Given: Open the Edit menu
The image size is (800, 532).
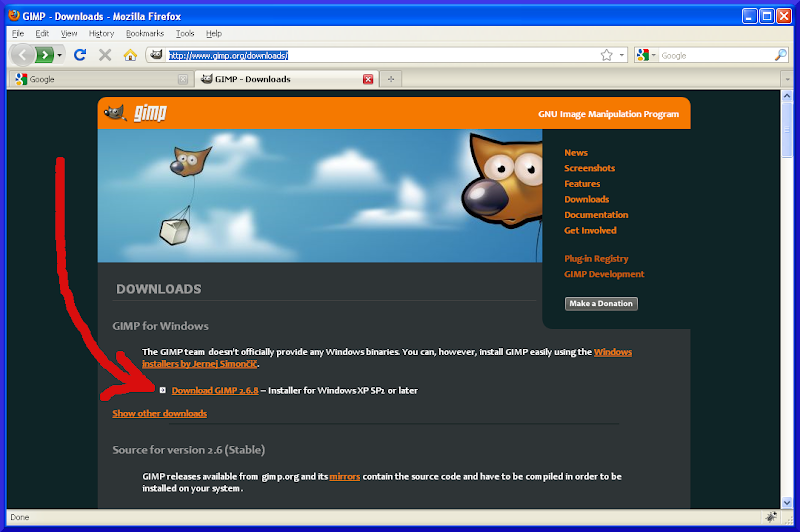Looking at the screenshot, I should click(42, 33).
